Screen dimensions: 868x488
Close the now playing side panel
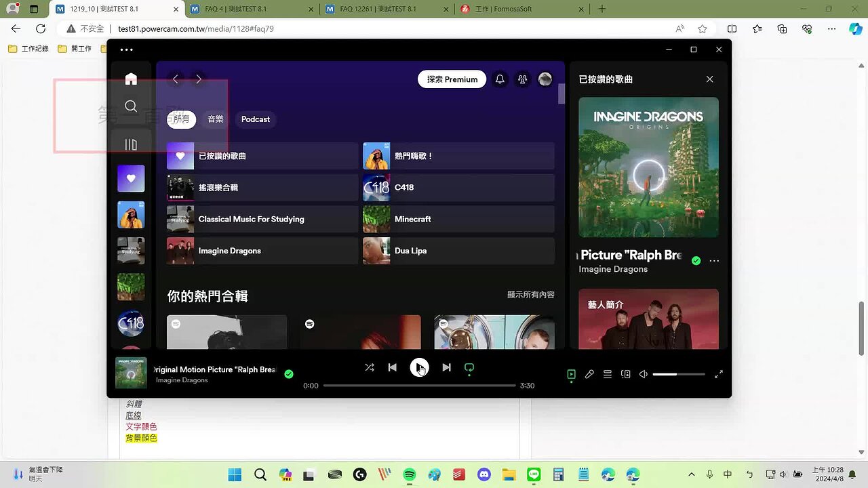point(709,79)
